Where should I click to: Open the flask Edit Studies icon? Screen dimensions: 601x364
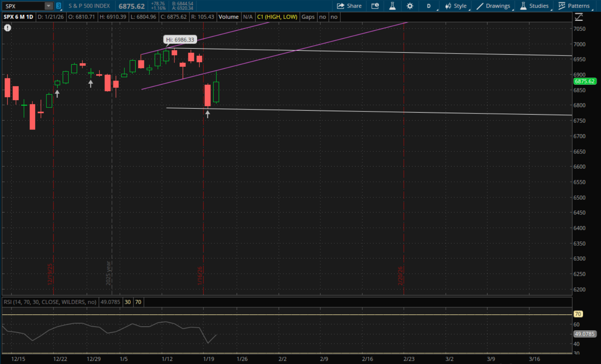coord(392,6)
